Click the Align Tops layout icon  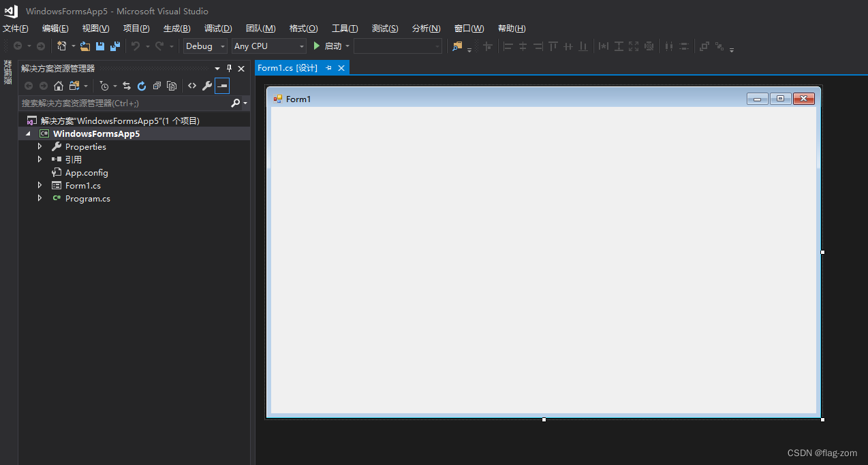point(553,46)
